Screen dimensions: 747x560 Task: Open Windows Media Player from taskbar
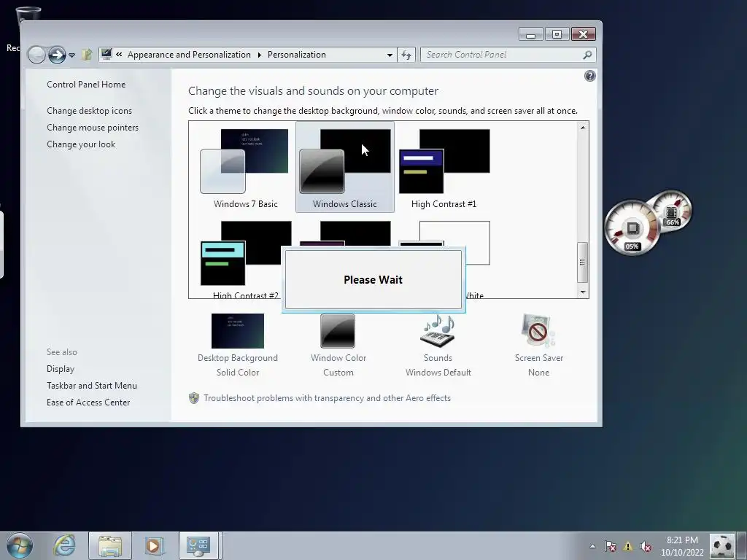coord(153,545)
